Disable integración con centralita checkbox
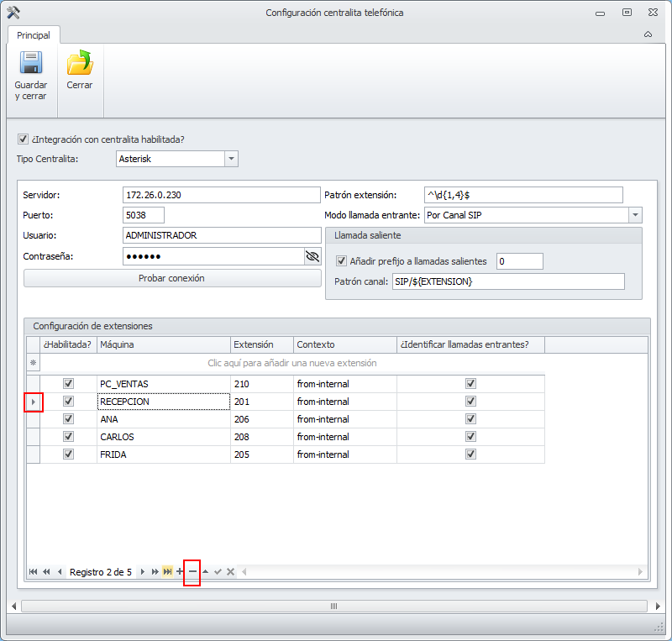This screenshot has height=641, width=672. coord(24,139)
